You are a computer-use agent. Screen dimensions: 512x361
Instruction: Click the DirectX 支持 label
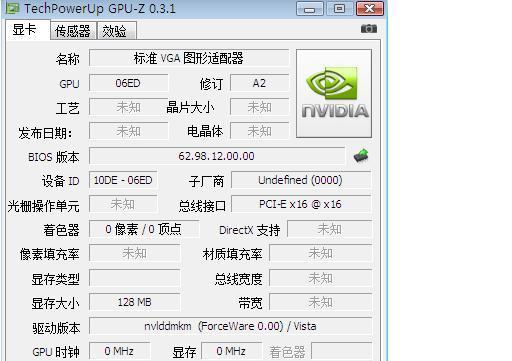(249, 230)
